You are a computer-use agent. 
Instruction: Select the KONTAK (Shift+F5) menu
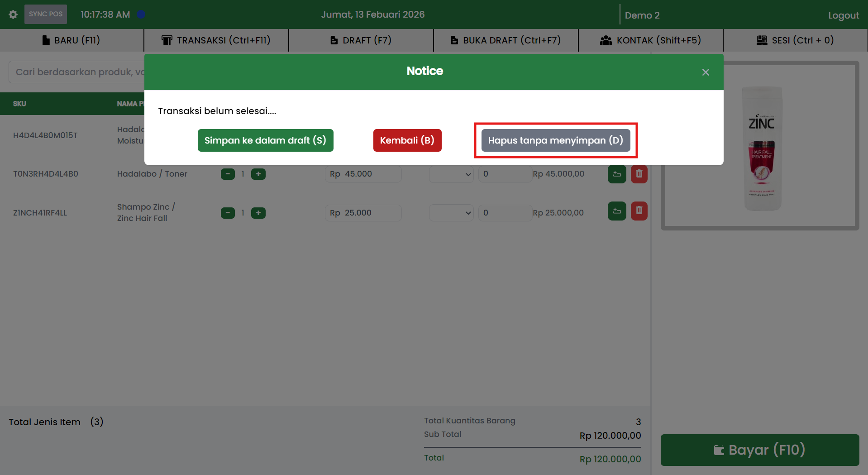(x=650, y=40)
